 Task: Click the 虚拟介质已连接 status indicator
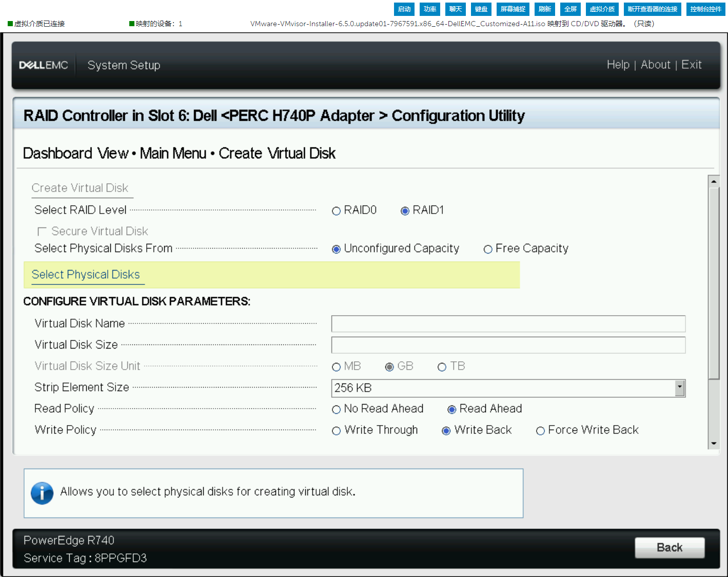pos(36,24)
